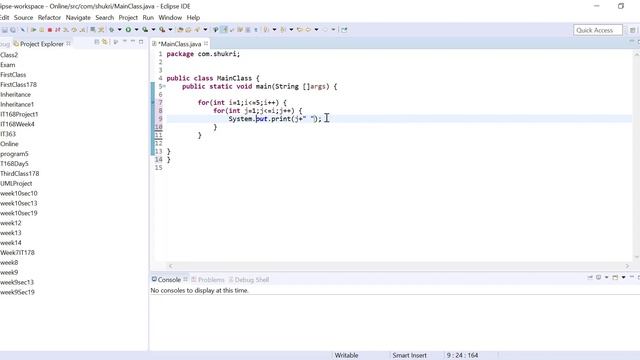Close the MainClass.java editor tab
The height and width of the screenshot is (360, 640).
pyautogui.click(x=206, y=43)
